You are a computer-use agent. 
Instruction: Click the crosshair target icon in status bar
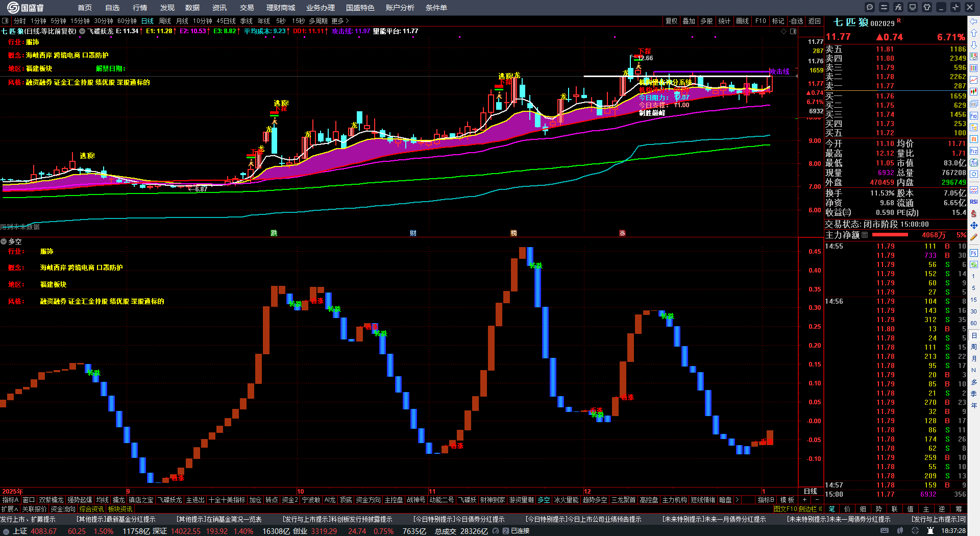(x=915, y=531)
